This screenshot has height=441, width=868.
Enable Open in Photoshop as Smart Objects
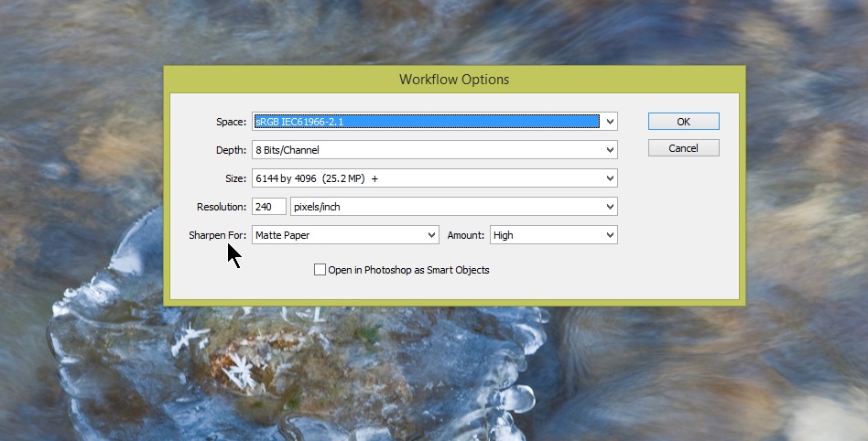(x=320, y=270)
